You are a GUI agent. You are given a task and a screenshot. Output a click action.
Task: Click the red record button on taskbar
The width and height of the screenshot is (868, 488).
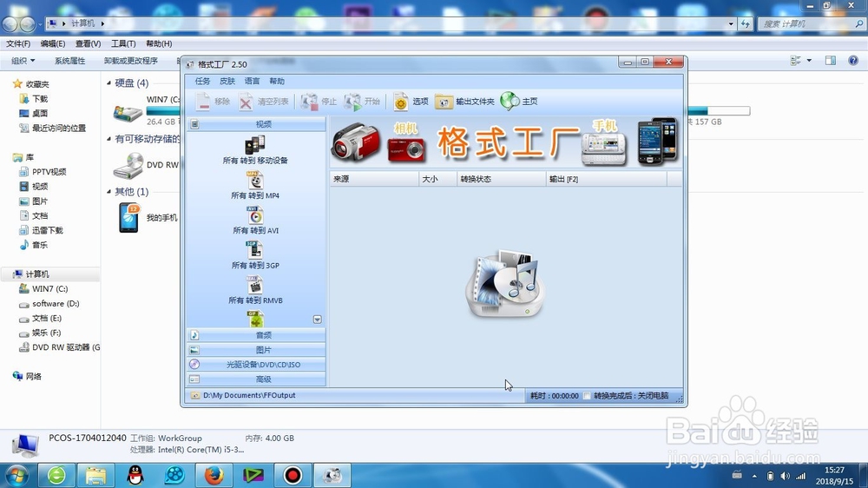(x=293, y=475)
